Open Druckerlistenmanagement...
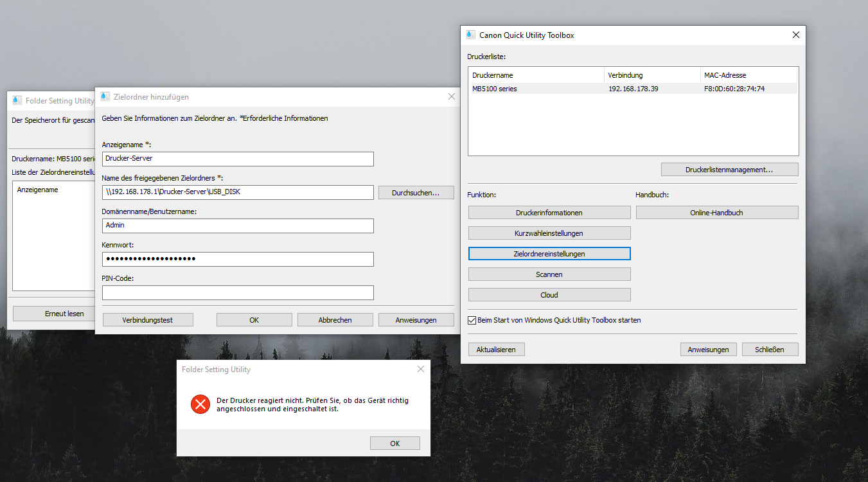Image resolution: width=868 pixels, height=482 pixels. point(729,170)
